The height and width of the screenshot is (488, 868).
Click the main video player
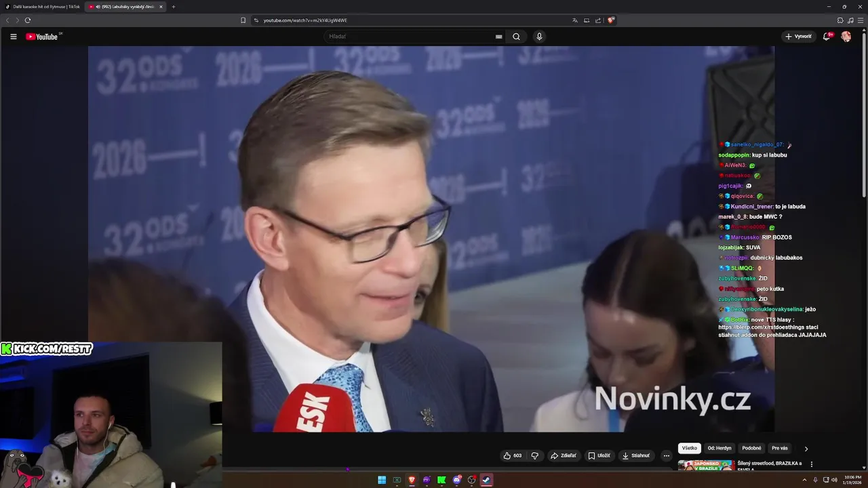(431, 239)
